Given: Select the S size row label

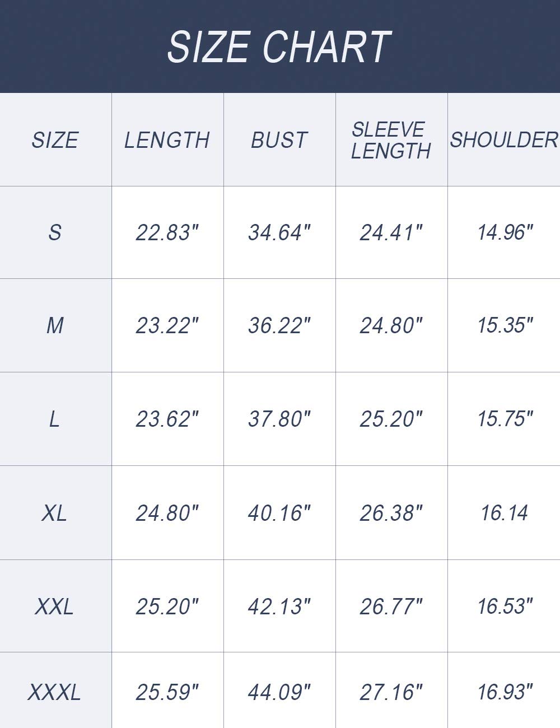Looking at the screenshot, I should pyautogui.click(x=54, y=232).
